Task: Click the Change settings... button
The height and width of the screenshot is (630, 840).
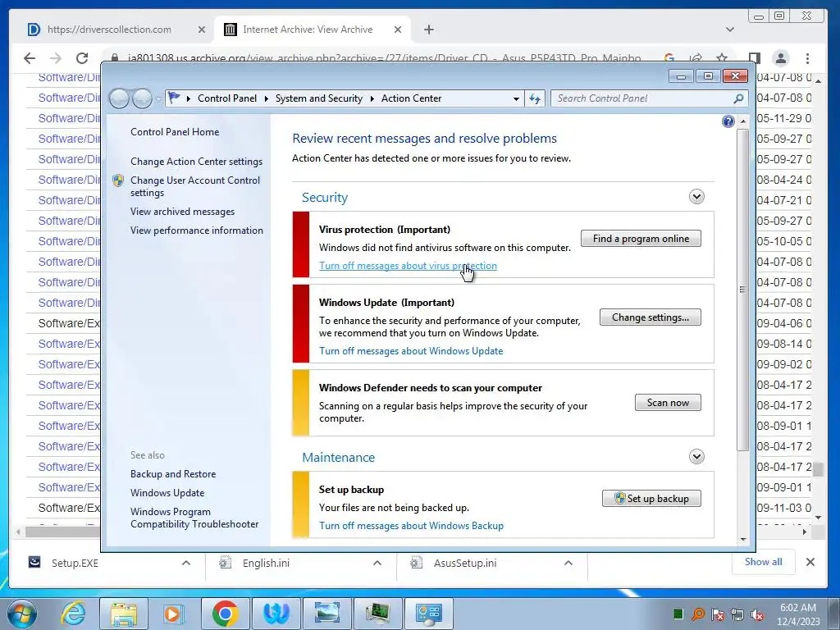Action: point(651,317)
